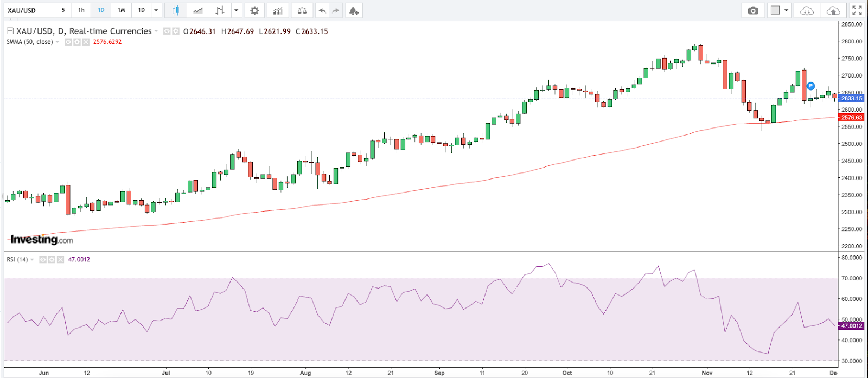This screenshot has height=378, width=868.
Task: Remove the SMMA indicator with X button
Action: coord(86,42)
